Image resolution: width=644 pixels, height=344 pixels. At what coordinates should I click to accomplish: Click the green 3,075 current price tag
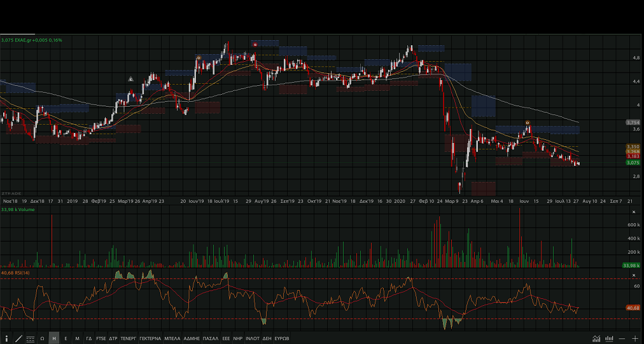click(x=633, y=162)
